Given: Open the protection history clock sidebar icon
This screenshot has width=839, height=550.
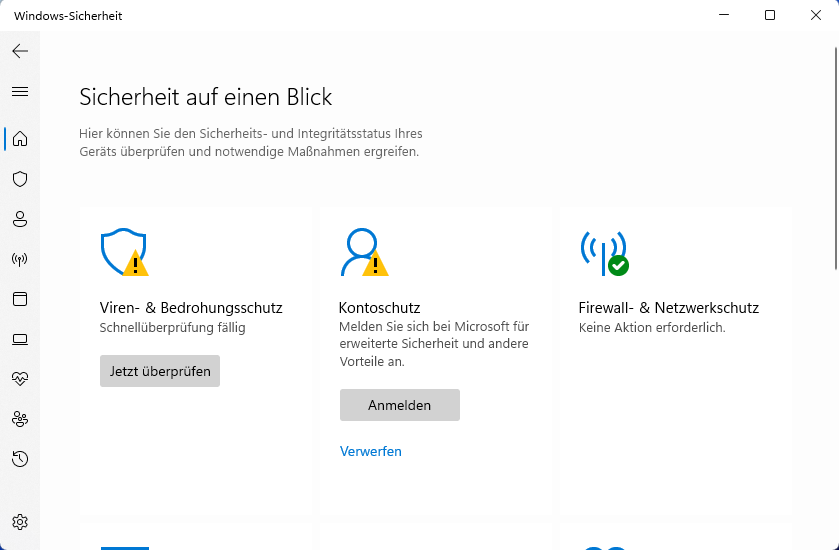Looking at the screenshot, I should (x=20, y=459).
